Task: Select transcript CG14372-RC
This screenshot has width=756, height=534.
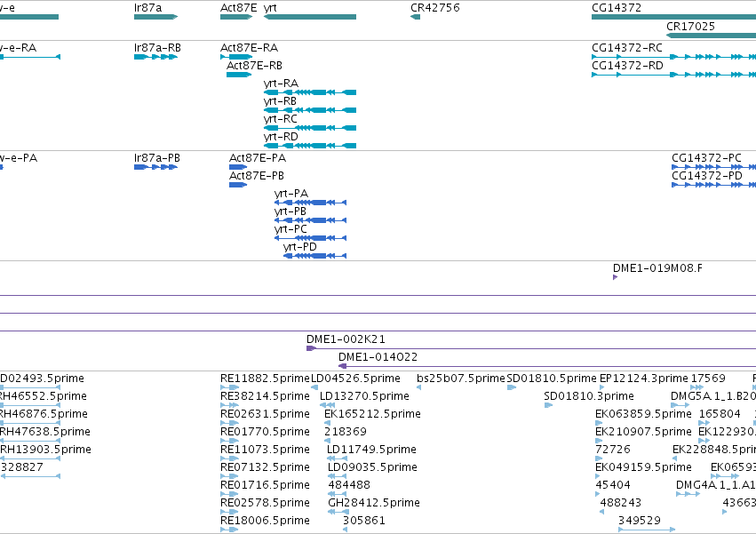Action: (x=673, y=57)
